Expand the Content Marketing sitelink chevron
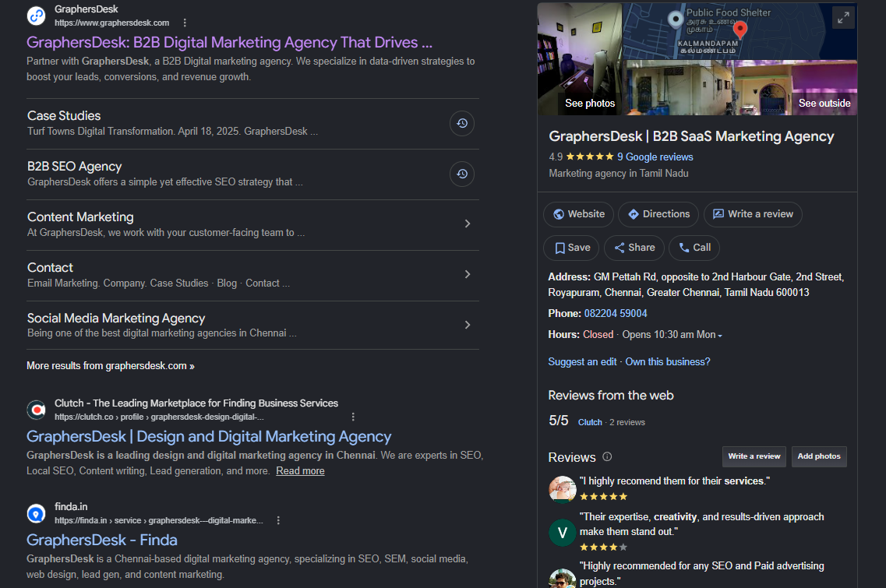Screen dimensions: 886x588 coord(468,224)
